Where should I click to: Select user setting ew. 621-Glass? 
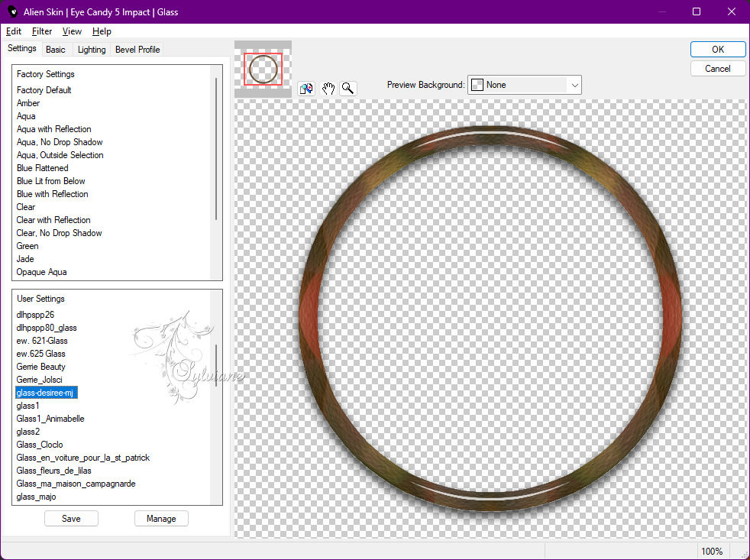pyautogui.click(x=42, y=340)
